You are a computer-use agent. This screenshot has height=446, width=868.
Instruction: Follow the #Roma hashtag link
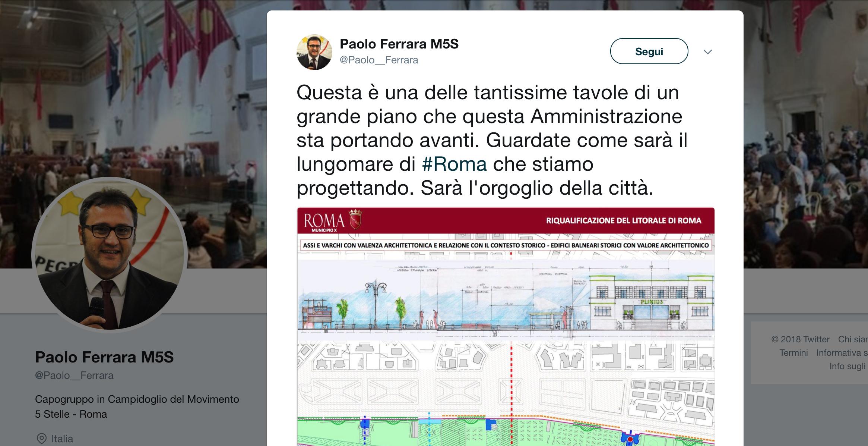pyautogui.click(x=454, y=164)
